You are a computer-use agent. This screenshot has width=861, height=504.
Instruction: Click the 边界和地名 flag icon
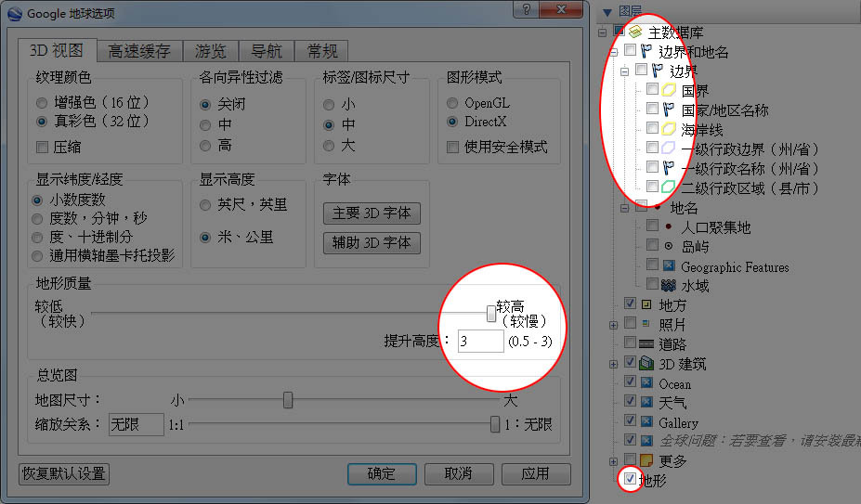646,51
